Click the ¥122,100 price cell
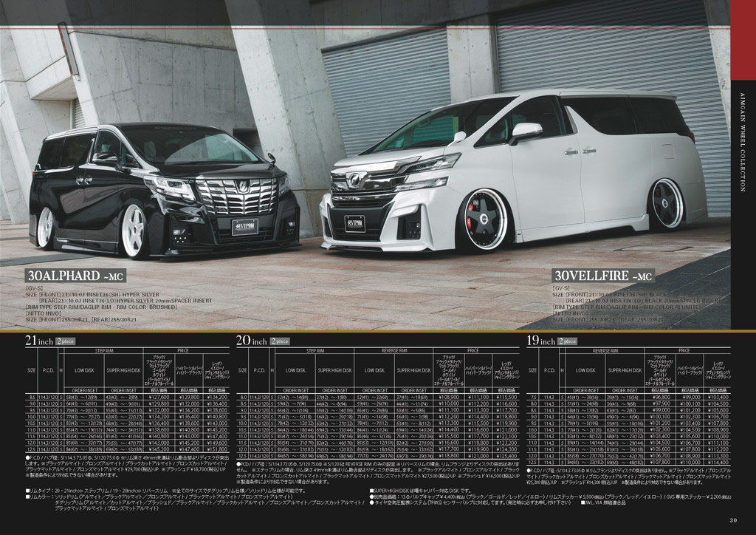The height and width of the screenshot is (535, 756). click(x=506, y=436)
